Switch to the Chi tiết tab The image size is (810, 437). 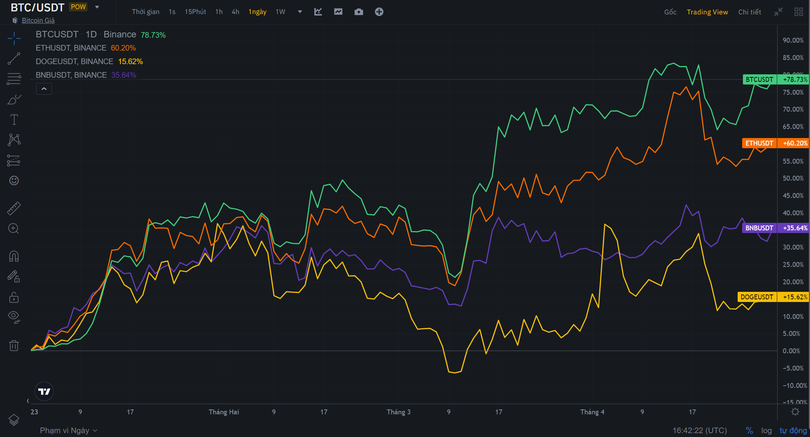[x=749, y=12]
